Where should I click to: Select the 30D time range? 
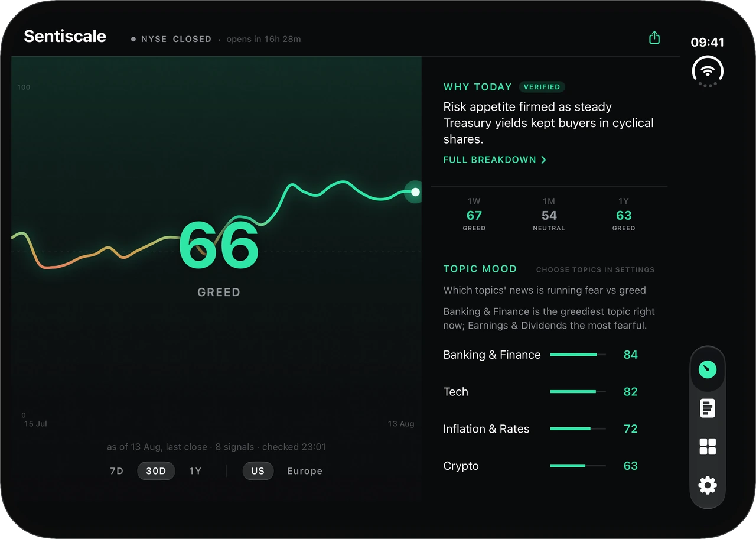pyautogui.click(x=156, y=471)
